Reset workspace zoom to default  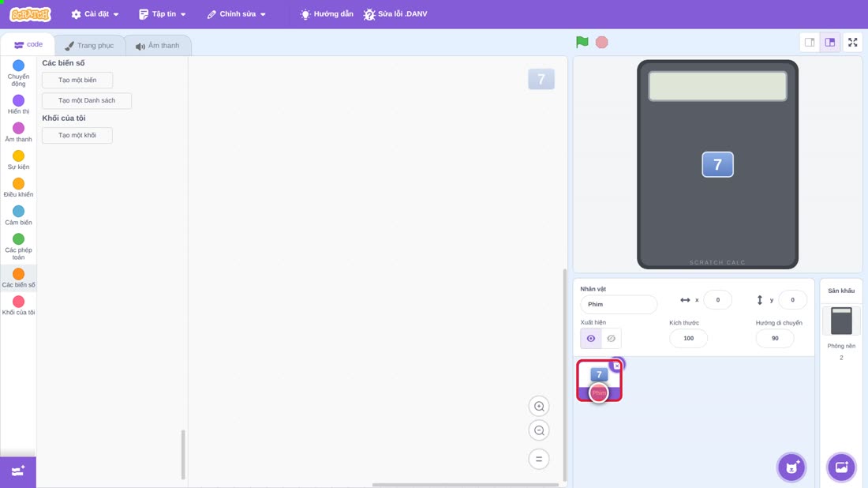539,459
